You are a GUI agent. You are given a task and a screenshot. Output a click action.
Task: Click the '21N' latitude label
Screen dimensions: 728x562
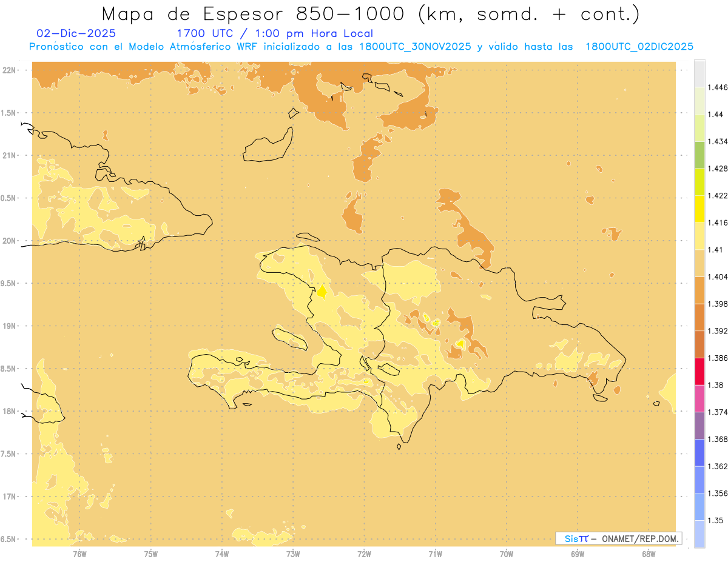click(9, 156)
